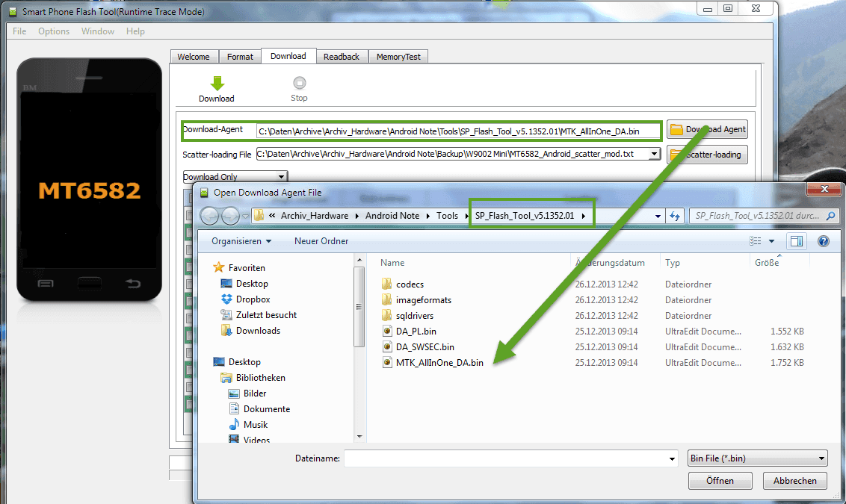Click the search magnifier icon in the dialog
The width and height of the screenshot is (846, 504).
[831, 216]
